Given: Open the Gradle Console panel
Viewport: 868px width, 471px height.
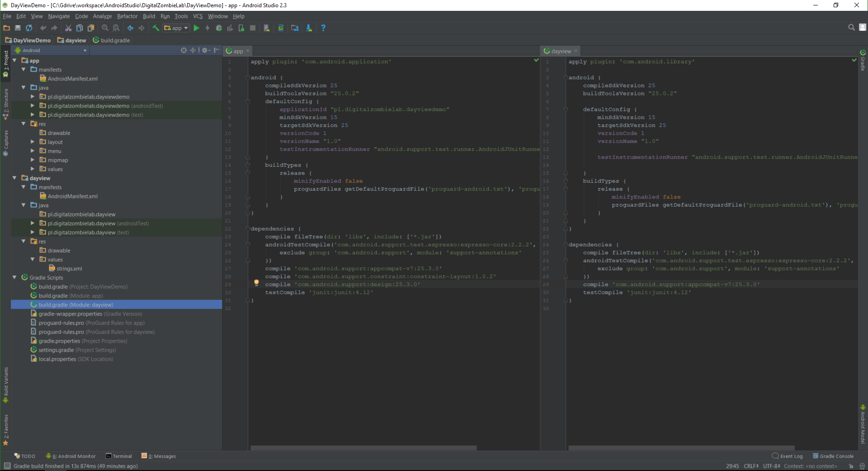Looking at the screenshot, I should (833, 456).
